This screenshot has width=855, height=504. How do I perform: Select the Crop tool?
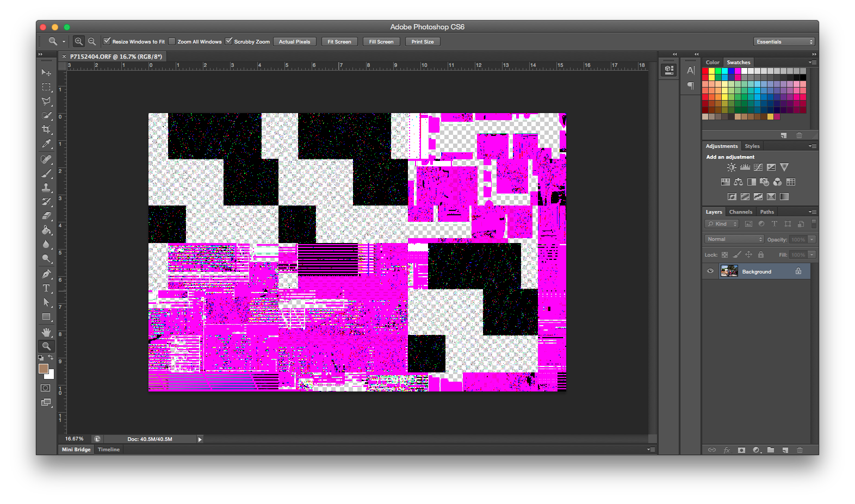click(x=46, y=129)
